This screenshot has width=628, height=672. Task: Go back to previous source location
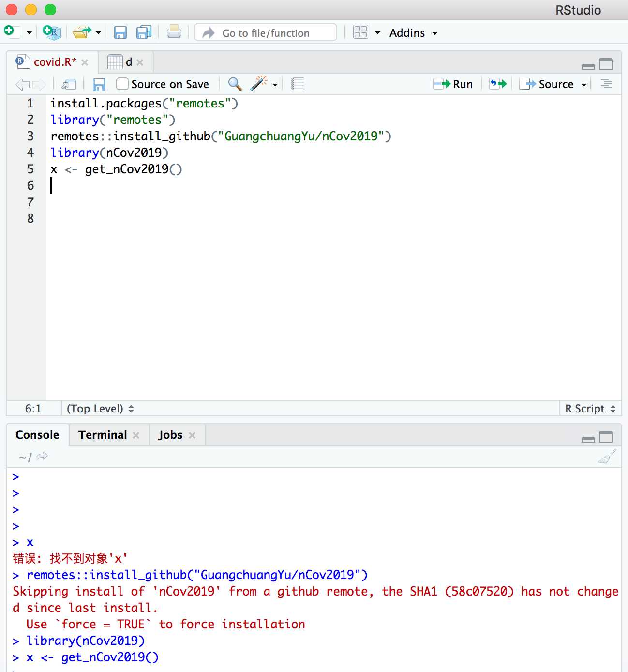click(22, 84)
